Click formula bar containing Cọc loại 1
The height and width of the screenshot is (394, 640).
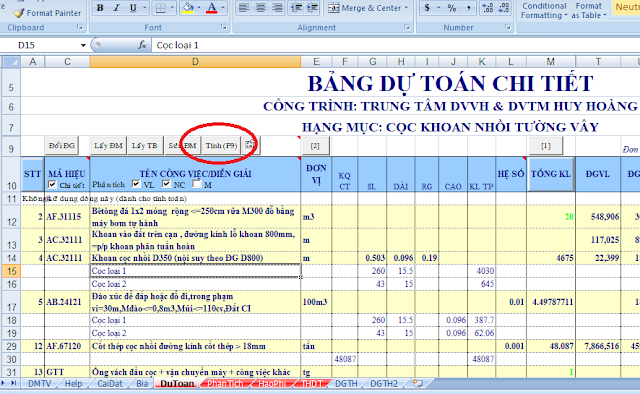click(395, 45)
